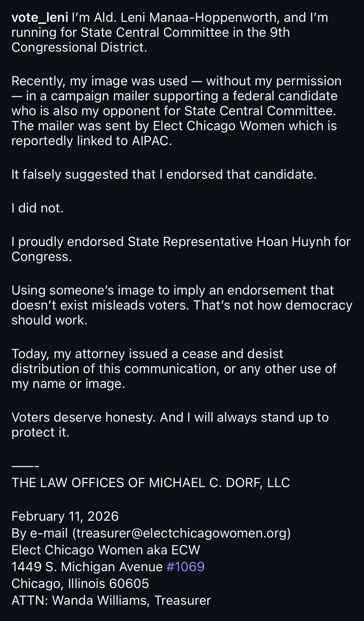This screenshot has height=621, width=364.
Task: Click the dashed separator line above the letter
Action: click(25, 466)
